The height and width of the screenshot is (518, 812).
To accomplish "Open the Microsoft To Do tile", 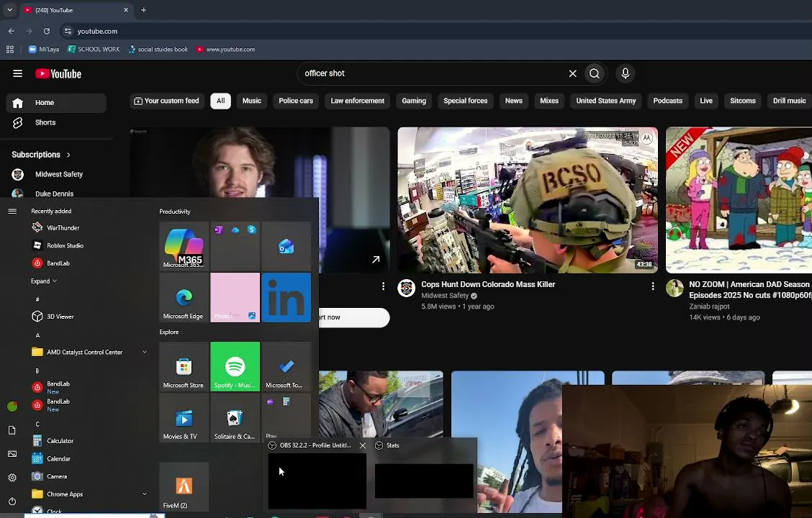I will [x=287, y=366].
